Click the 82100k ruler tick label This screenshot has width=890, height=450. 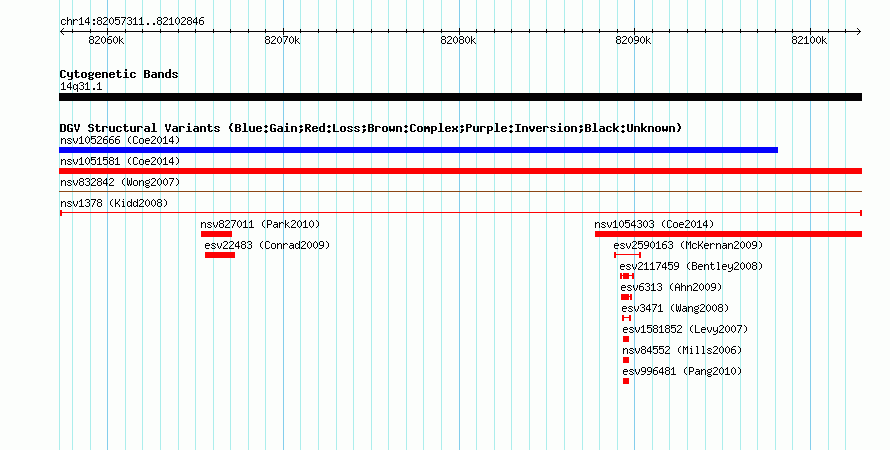pyautogui.click(x=809, y=41)
